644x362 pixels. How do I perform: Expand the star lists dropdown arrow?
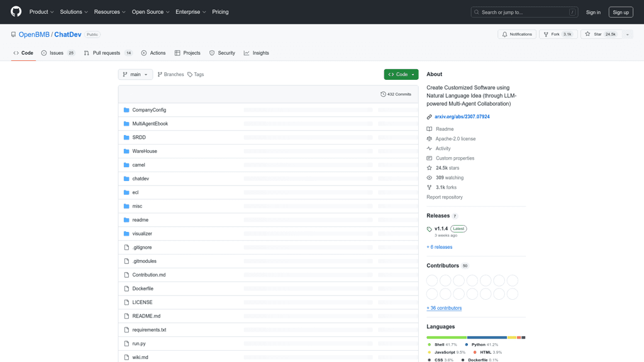pos(627,35)
